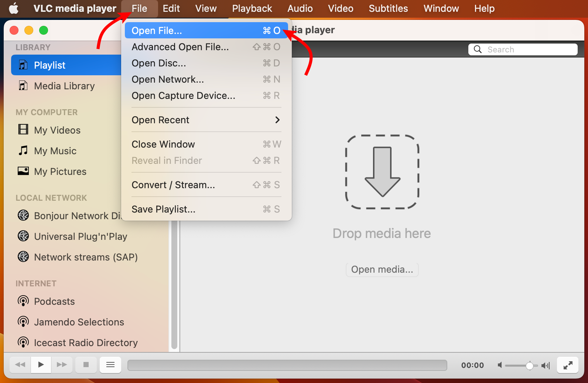Click the 00:00 elapsed time display
Screen dimensions: 588x383
(472, 365)
